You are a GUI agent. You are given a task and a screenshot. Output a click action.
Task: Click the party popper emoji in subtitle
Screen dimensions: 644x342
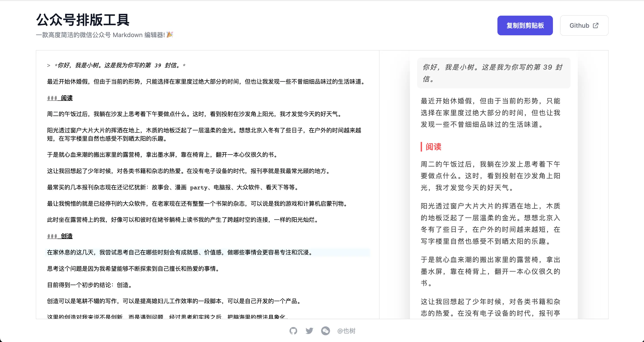coord(170,34)
